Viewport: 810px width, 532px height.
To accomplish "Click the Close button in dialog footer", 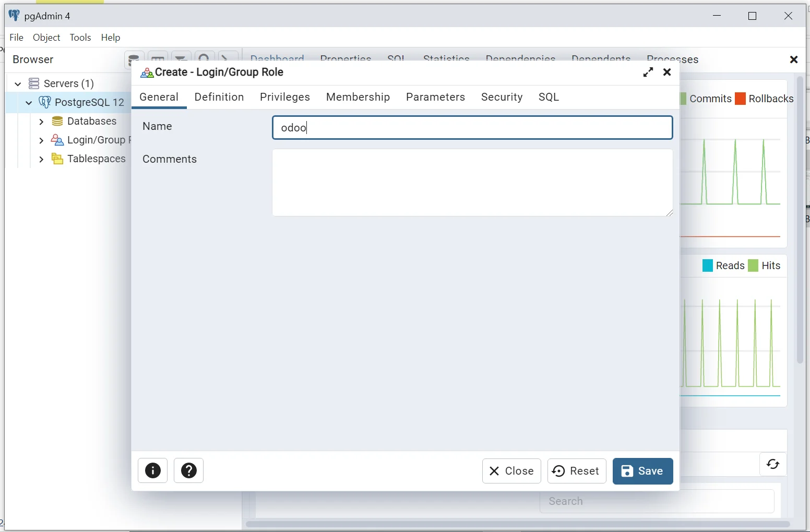I will pos(511,471).
